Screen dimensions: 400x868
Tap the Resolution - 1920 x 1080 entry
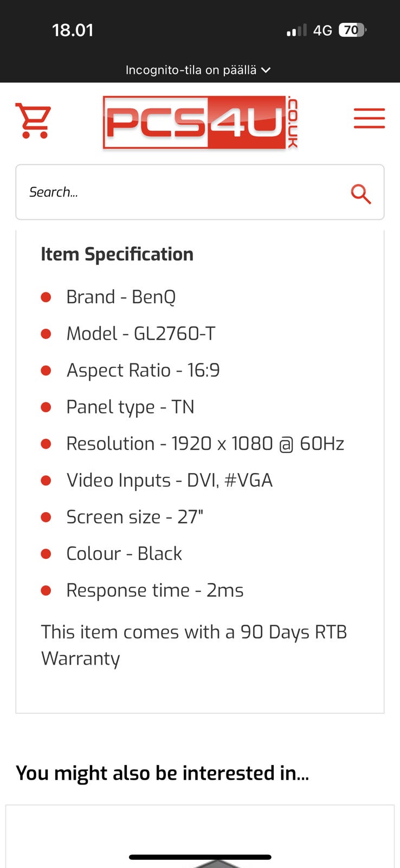(205, 444)
